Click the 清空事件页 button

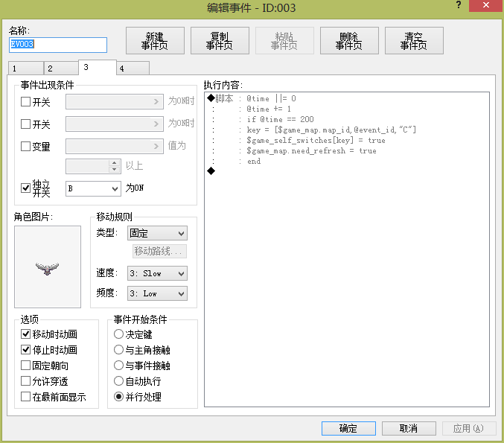(414, 40)
